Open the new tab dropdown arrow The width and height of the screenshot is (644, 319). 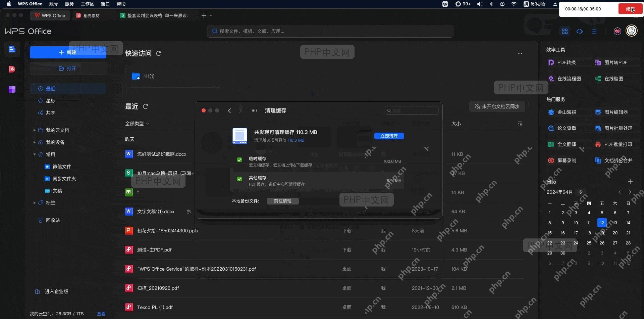click(x=211, y=15)
